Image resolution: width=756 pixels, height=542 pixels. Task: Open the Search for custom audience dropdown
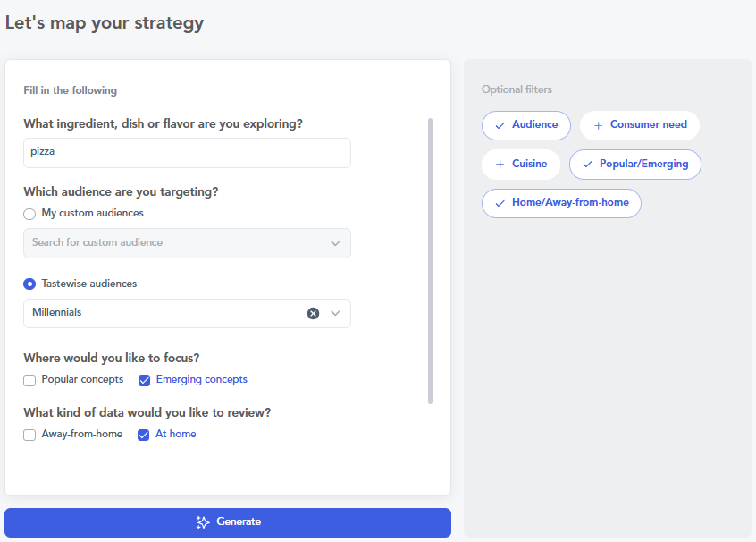(187, 243)
